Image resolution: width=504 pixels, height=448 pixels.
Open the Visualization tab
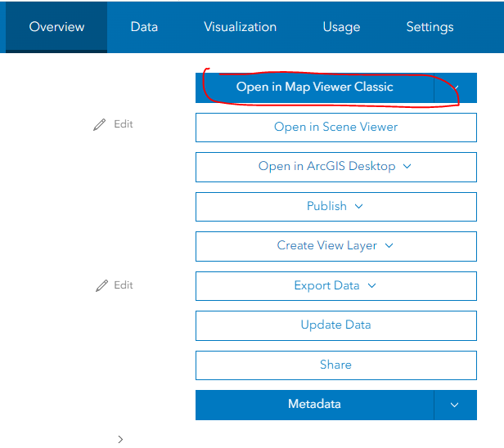(x=240, y=27)
